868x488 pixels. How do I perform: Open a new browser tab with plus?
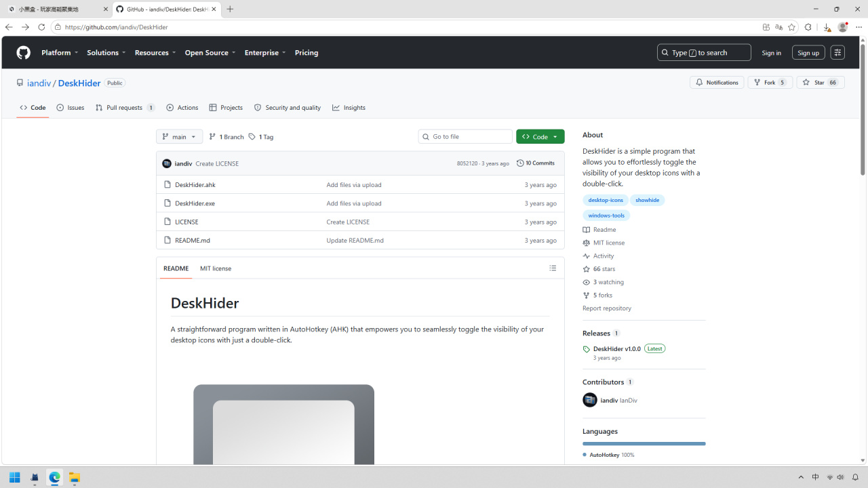tap(230, 9)
